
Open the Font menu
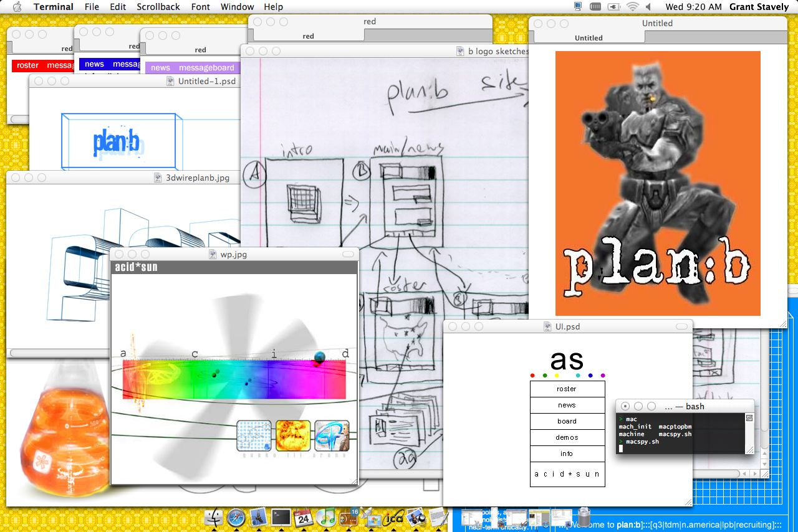(201, 7)
